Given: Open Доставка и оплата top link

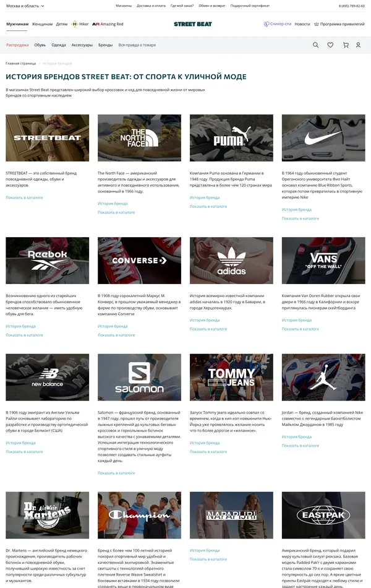Looking at the screenshot, I should pos(151,6).
